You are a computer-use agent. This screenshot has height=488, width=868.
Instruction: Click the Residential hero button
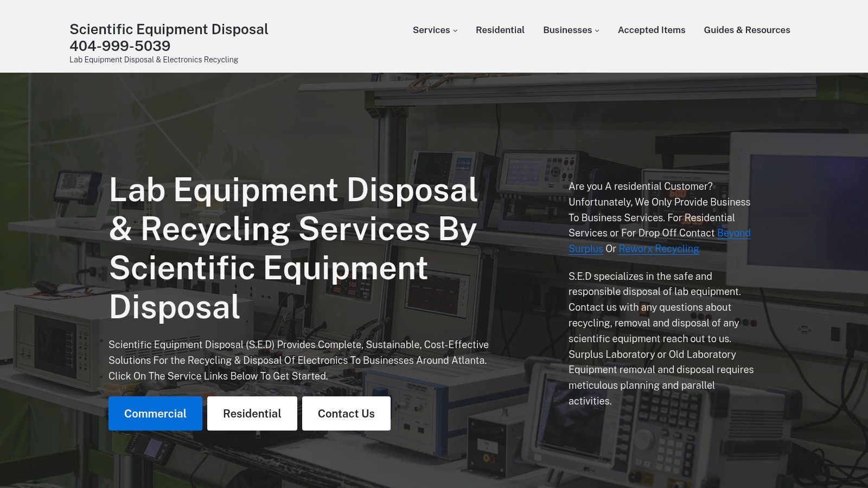click(x=252, y=413)
